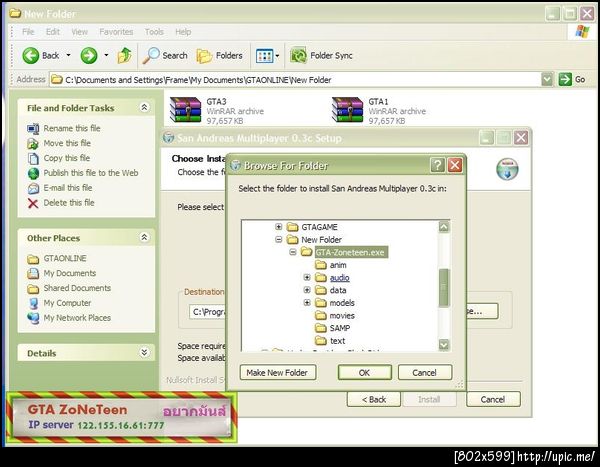Click Cancel in SA-MP Setup window
600x467 pixels.
[x=493, y=399]
